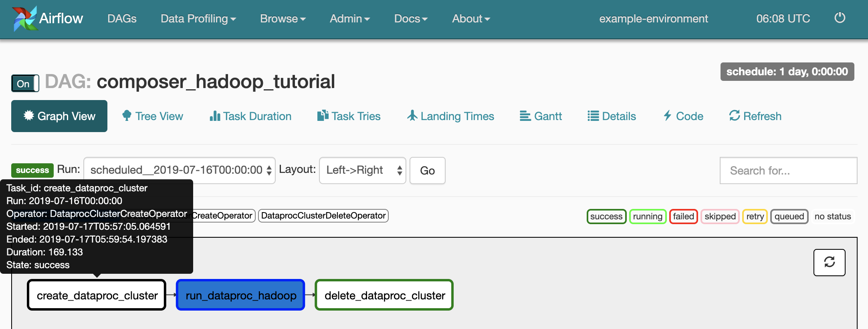Open the Layout Left->Right dropdown
The height and width of the screenshot is (329, 868).
(362, 171)
